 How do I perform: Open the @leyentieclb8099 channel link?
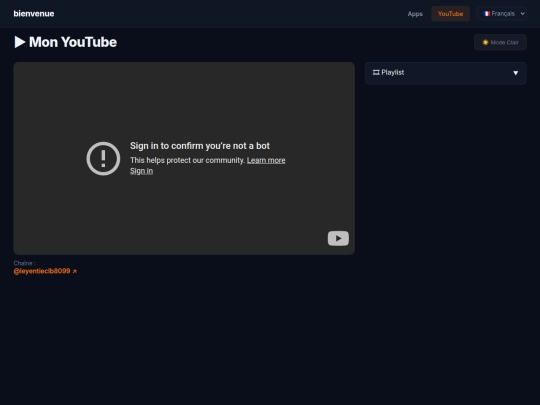[x=45, y=271]
